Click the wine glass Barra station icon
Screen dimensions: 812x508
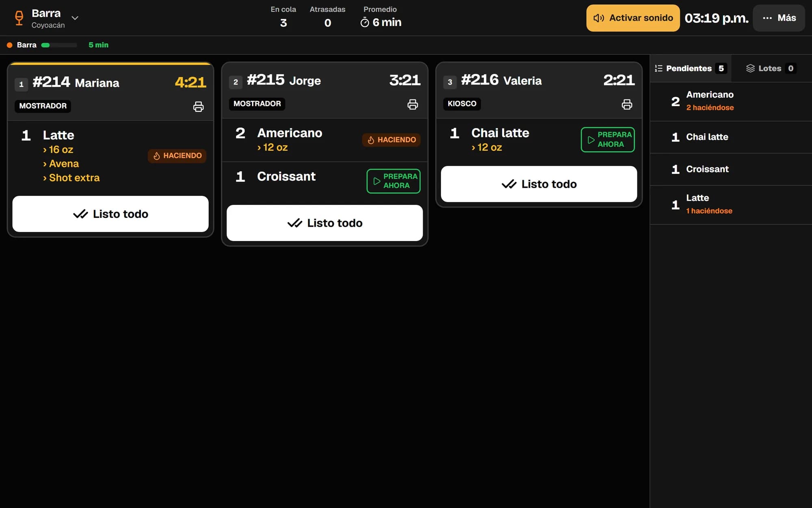[x=19, y=18]
